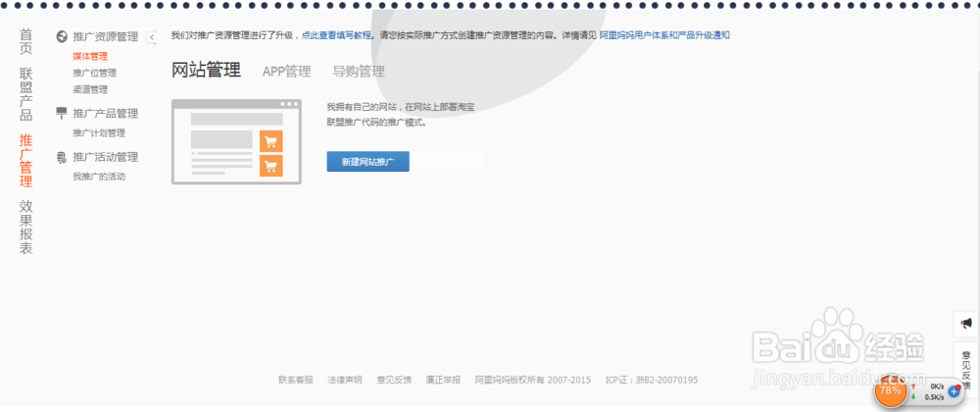The height and width of the screenshot is (412, 980).
Task: Switch to the 导购管理 tab
Action: pos(359,72)
